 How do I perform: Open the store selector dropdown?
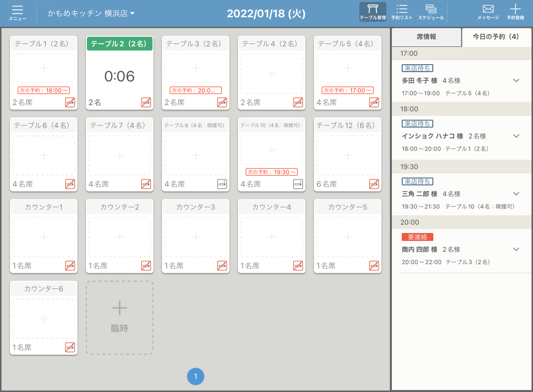(91, 14)
